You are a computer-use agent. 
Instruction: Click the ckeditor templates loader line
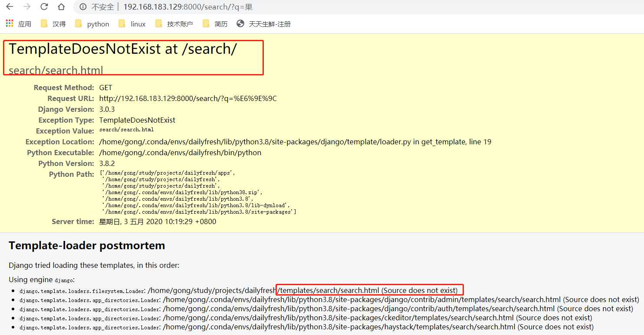point(306,318)
